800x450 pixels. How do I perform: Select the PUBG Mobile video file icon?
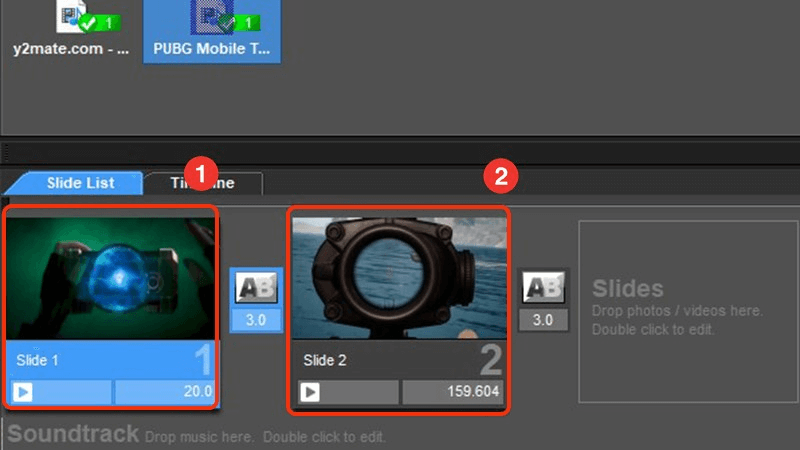coord(212,17)
